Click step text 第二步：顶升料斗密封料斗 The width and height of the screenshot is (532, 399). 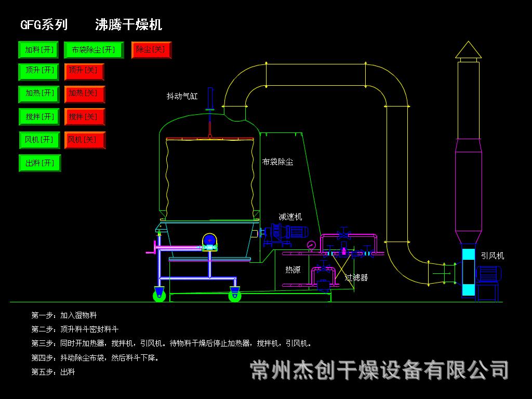[x=75, y=329]
